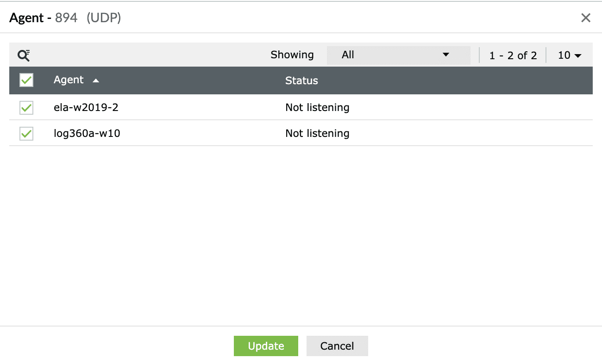
Task: Uncheck the ela-w2019-2 agent checkbox
Action: tap(26, 108)
